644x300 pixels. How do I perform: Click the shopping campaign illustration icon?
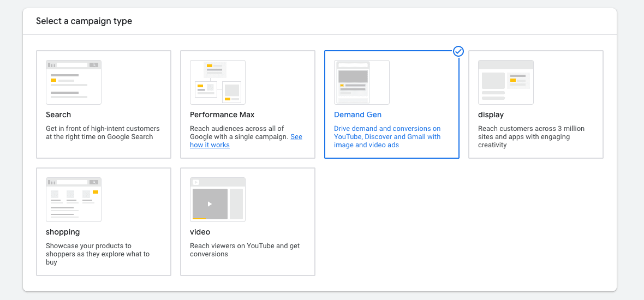point(74,200)
